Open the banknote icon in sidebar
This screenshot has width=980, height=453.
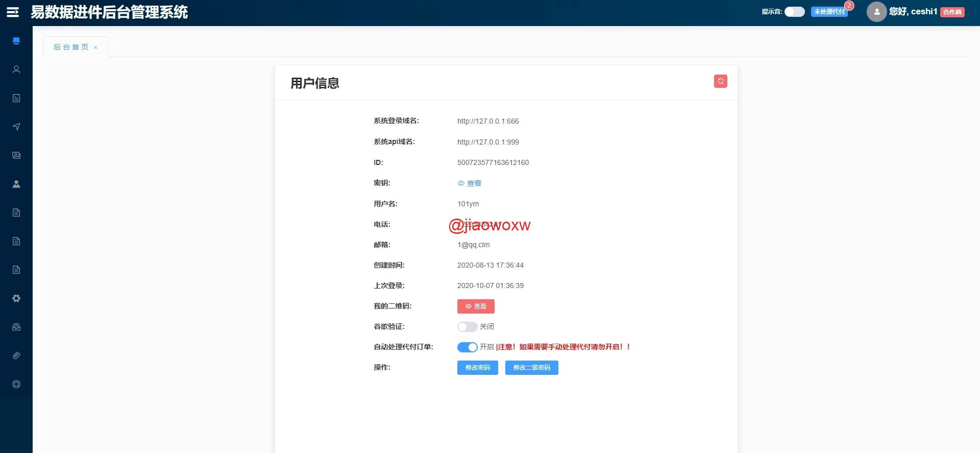[x=16, y=155]
